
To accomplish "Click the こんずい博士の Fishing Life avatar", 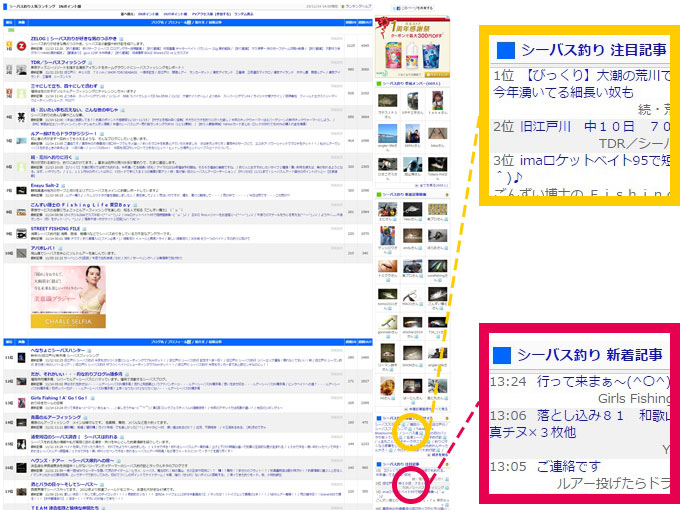I will coord(22,211).
